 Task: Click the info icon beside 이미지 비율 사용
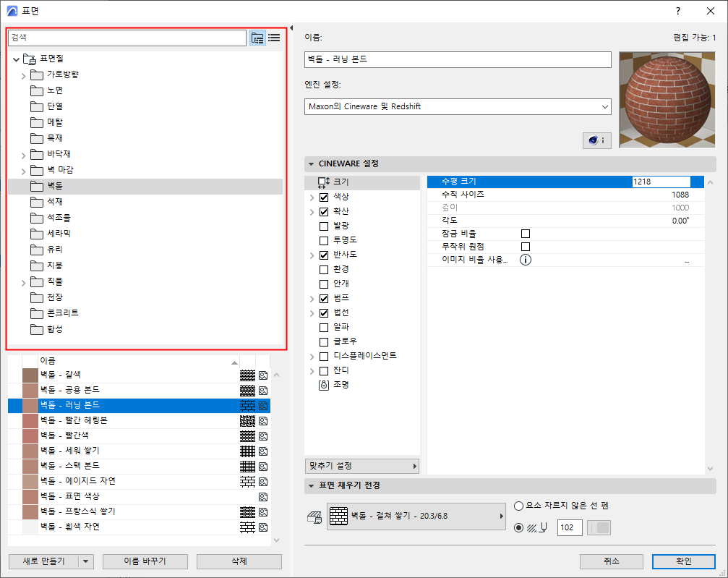tap(525, 260)
